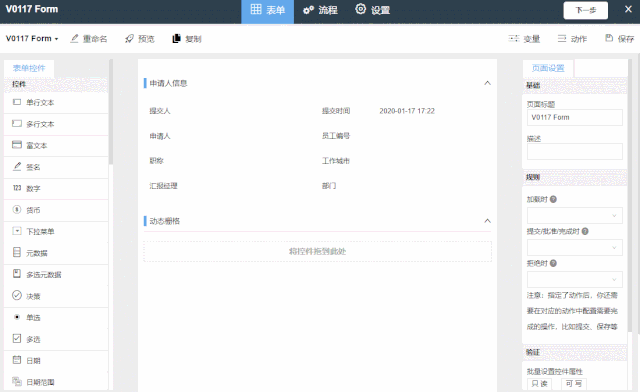The height and width of the screenshot is (392, 640).
Task: Click the 预览 rocket icon
Action: point(129,38)
